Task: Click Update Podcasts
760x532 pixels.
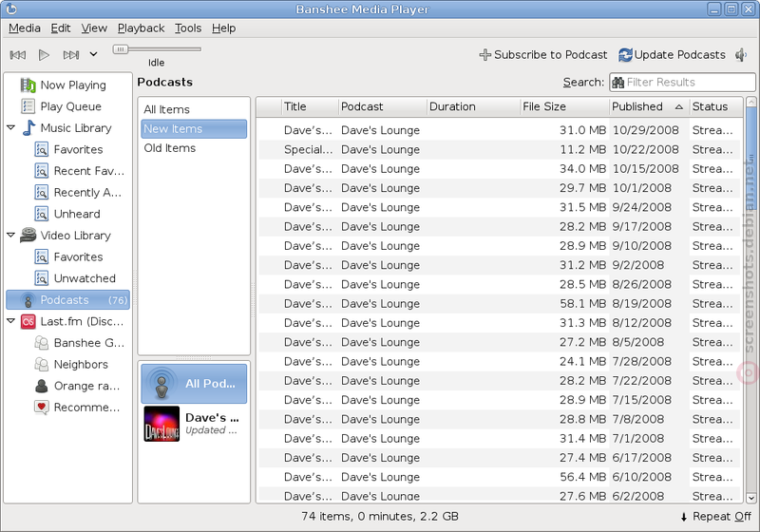Action: tap(672, 55)
